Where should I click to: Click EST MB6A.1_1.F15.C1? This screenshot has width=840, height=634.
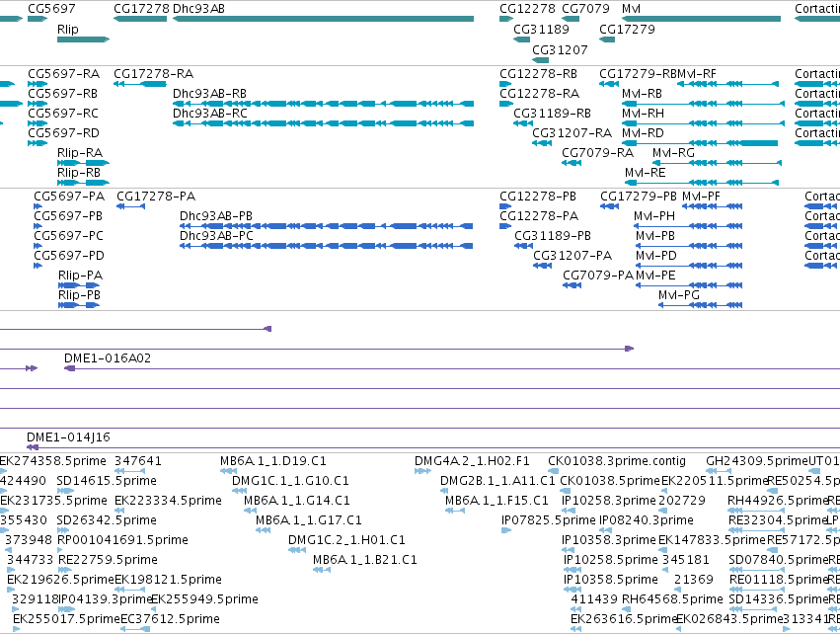click(455, 511)
